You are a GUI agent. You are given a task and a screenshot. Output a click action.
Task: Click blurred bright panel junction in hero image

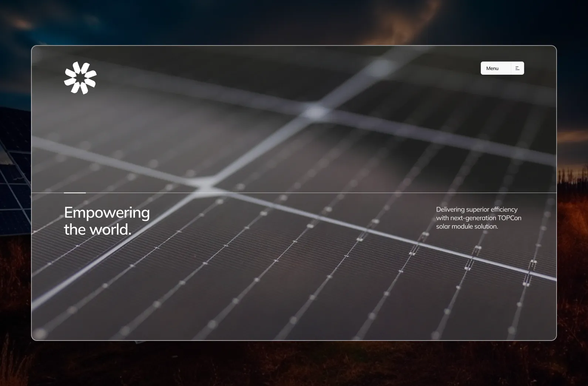pos(314,111)
